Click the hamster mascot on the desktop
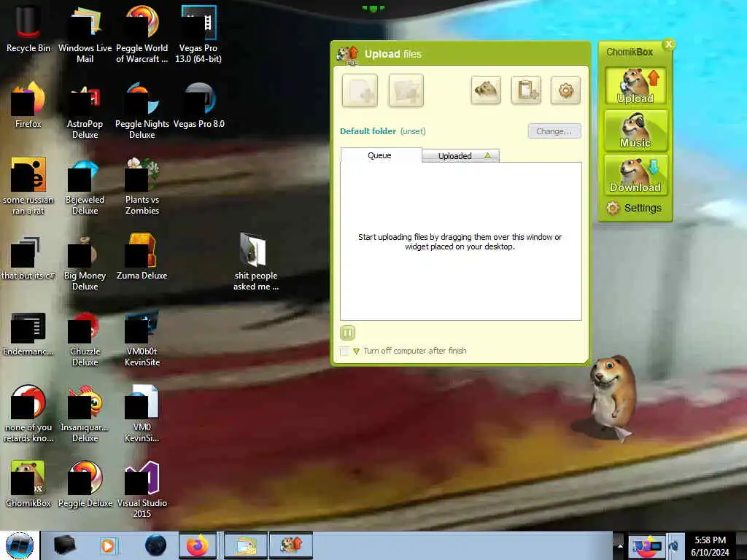The height and width of the screenshot is (560, 747). click(612, 397)
